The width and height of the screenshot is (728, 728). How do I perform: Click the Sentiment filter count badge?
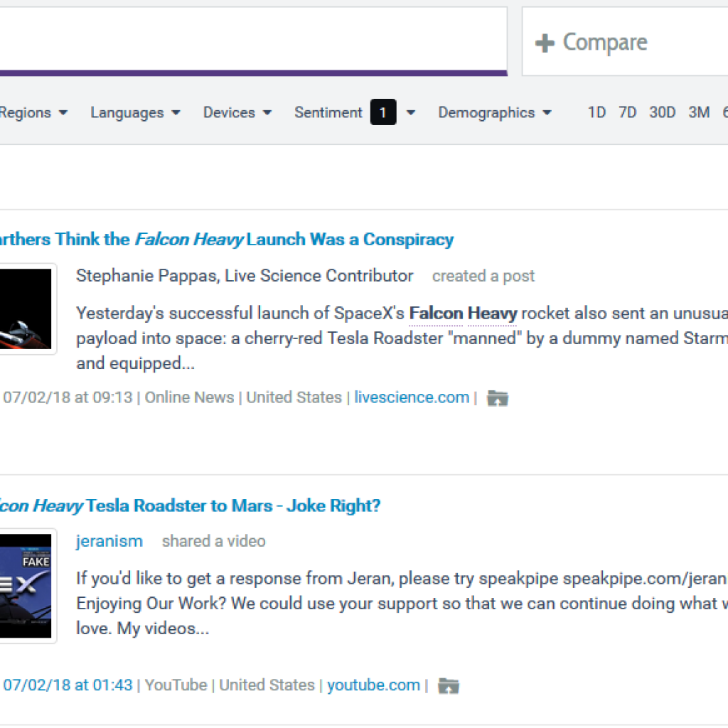point(383,112)
